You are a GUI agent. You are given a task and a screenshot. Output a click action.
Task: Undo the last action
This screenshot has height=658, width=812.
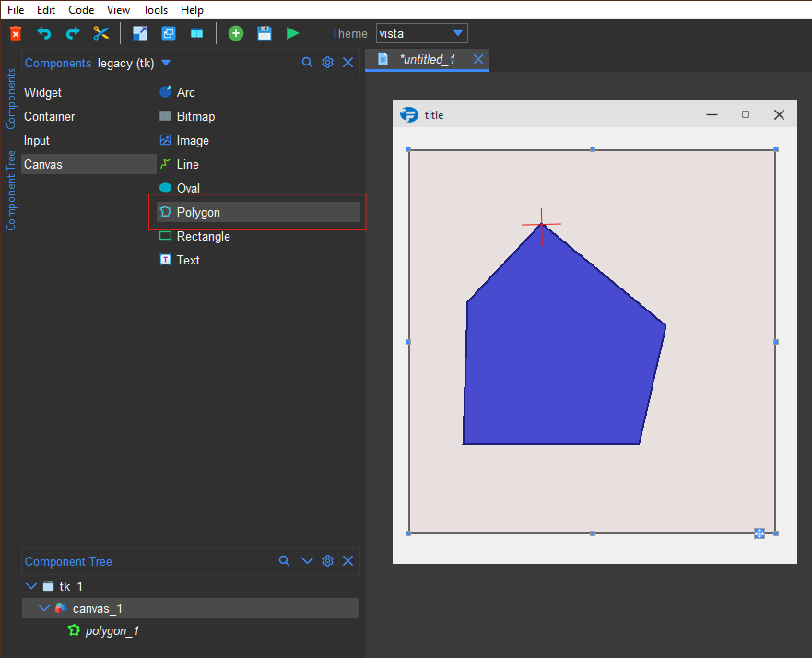click(x=44, y=34)
